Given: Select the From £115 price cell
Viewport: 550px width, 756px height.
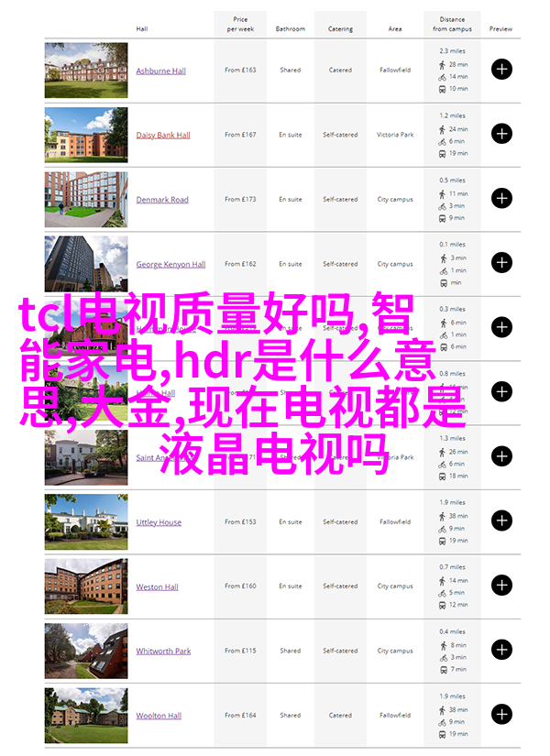Looking at the screenshot, I should (x=240, y=651).
